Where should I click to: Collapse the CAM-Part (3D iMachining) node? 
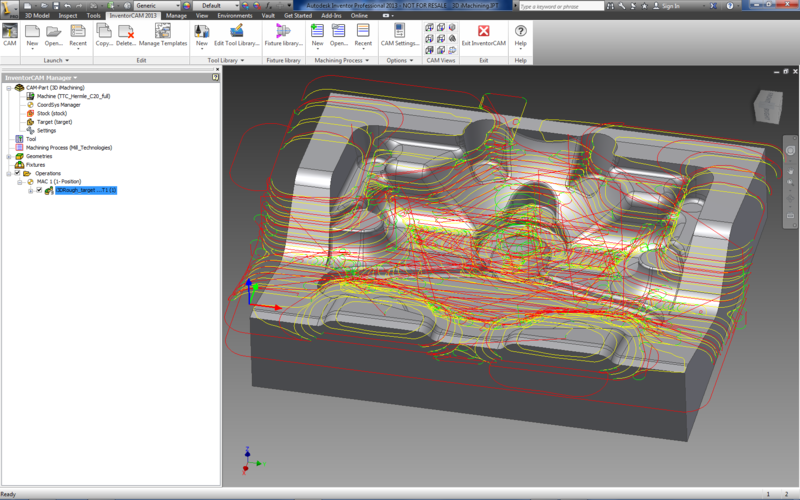tap(8, 88)
